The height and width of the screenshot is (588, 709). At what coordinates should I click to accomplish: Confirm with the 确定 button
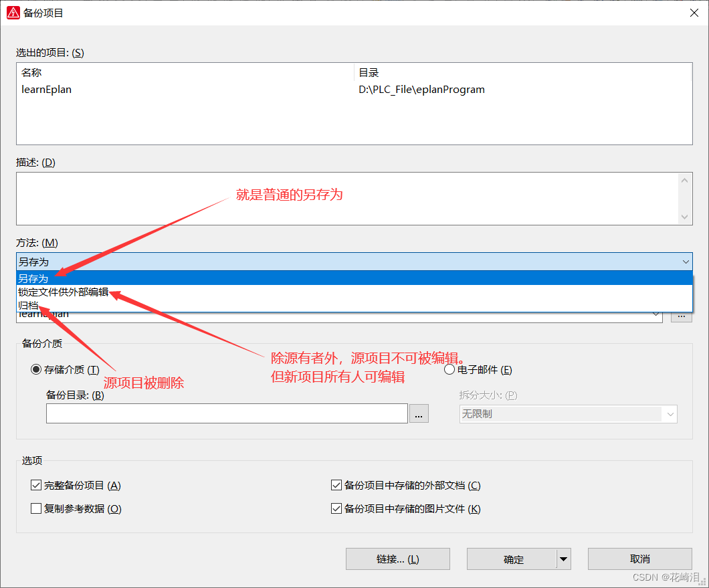click(x=512, y=559)
